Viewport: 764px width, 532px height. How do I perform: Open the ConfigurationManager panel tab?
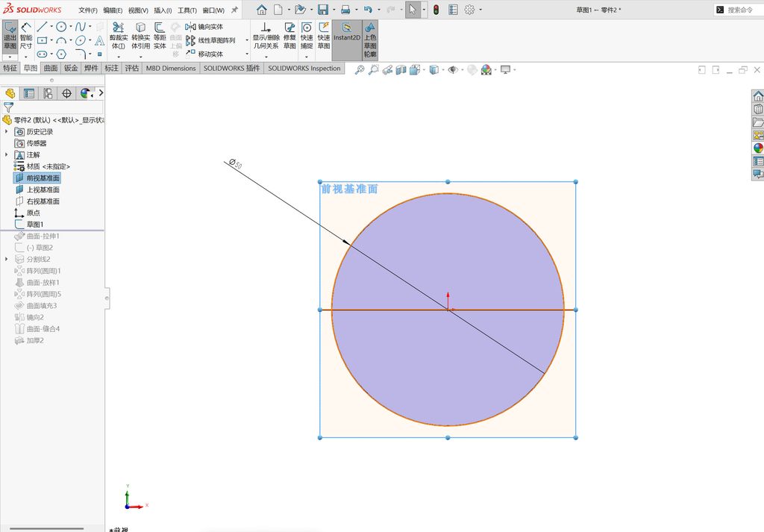point(48,93)
